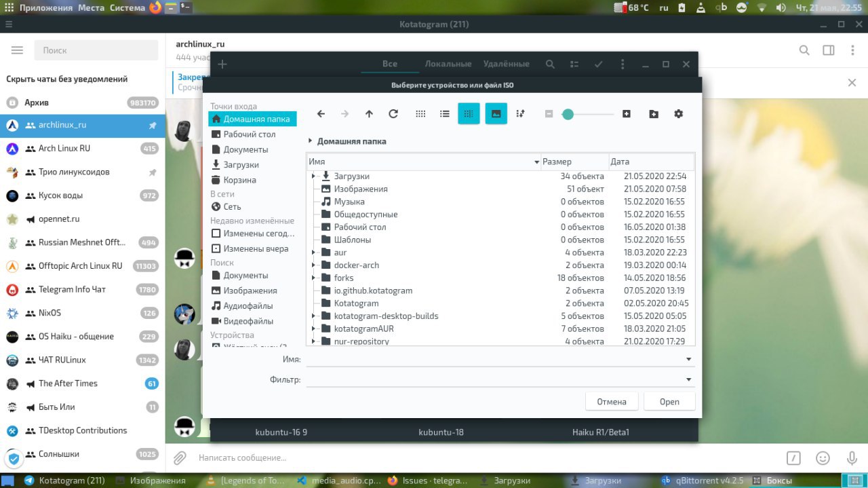Image resolution: width=868 pixels, height=488 pixels.
Task: Open the Фильтр dropdown arrow
Action: pos(689,379)
